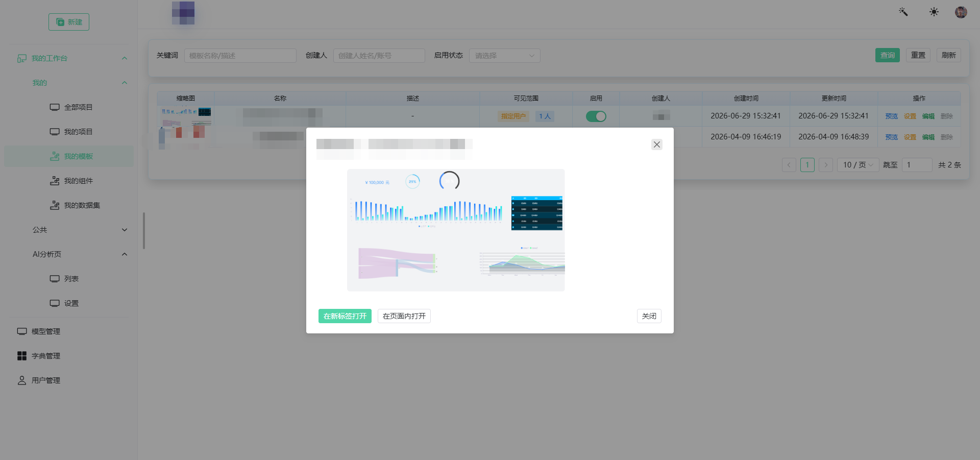Click the 1人 tag in first row
This screenshot has width=980, height=460.
coord(545,116)
